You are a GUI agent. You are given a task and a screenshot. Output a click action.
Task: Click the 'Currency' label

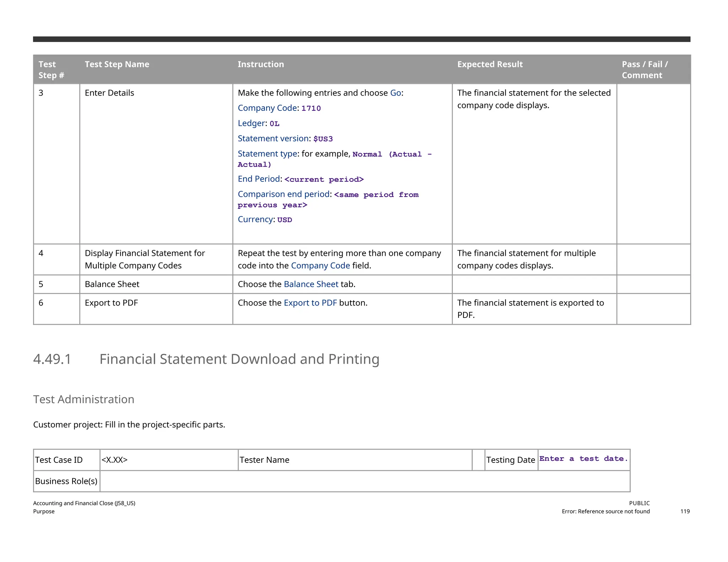coord(255,220)
